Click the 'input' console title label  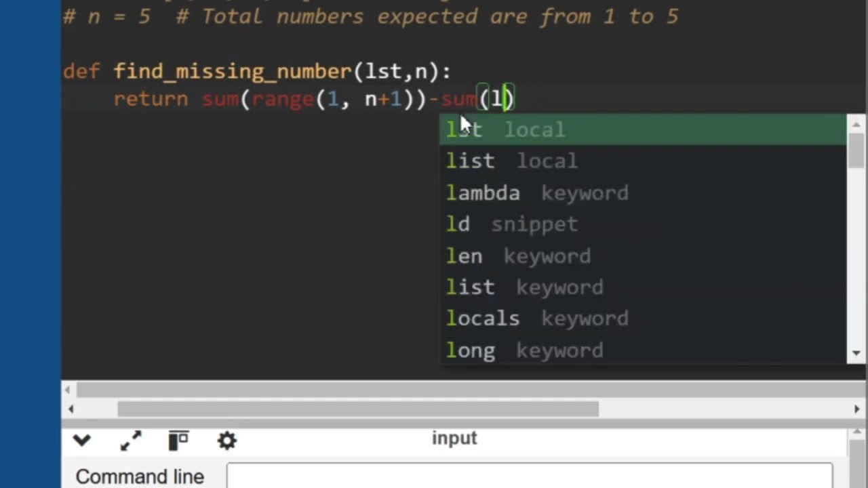pos(454,439)
